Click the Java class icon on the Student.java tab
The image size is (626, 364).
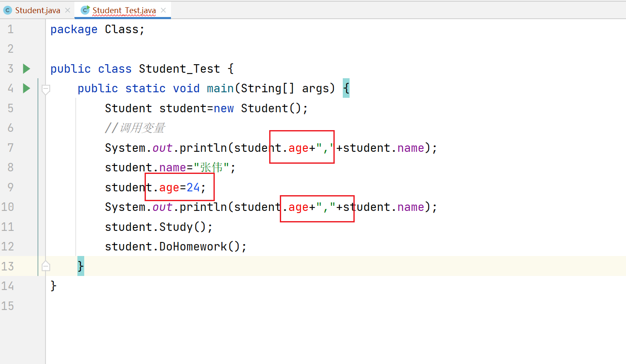click(8, 10)
